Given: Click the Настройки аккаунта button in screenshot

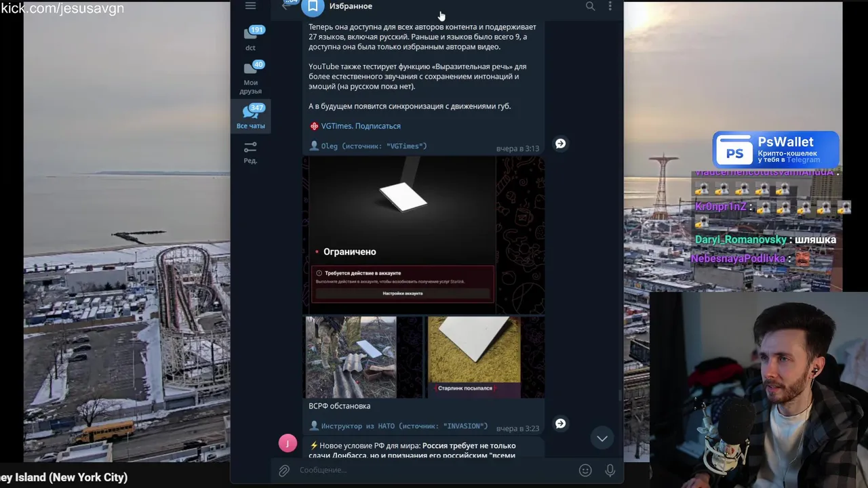Looking at the screenshot, I should (x=402, y=293).
